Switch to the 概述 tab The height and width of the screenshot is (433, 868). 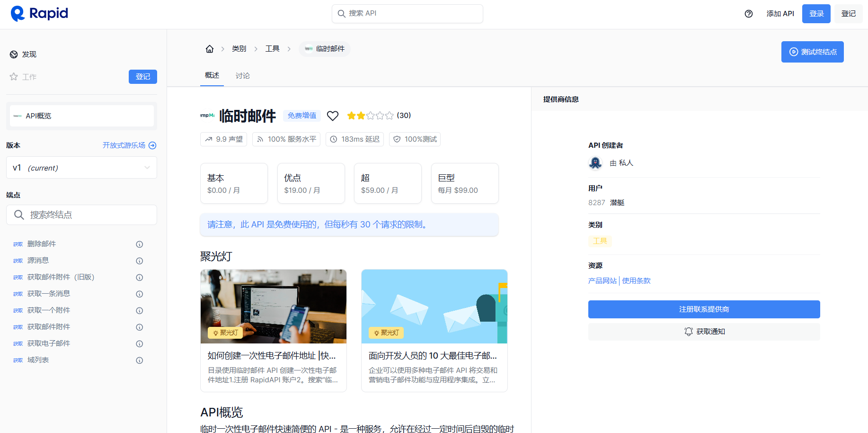212,75
